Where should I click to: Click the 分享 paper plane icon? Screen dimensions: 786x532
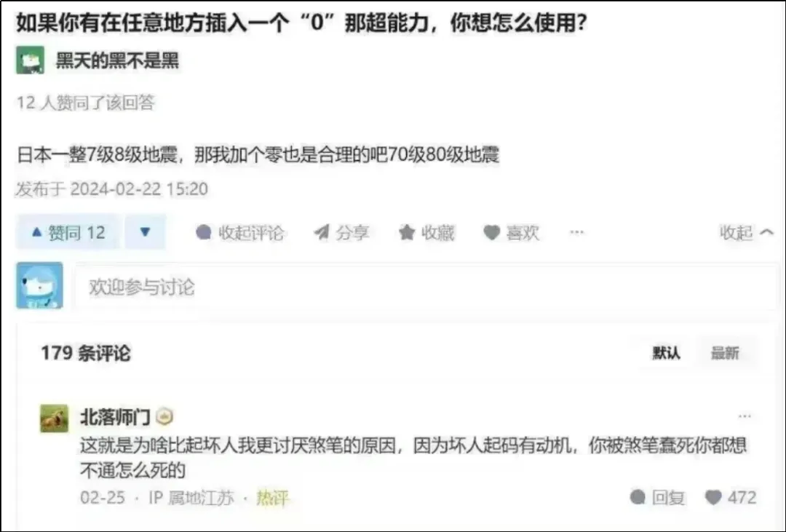(x=322, y=232)
